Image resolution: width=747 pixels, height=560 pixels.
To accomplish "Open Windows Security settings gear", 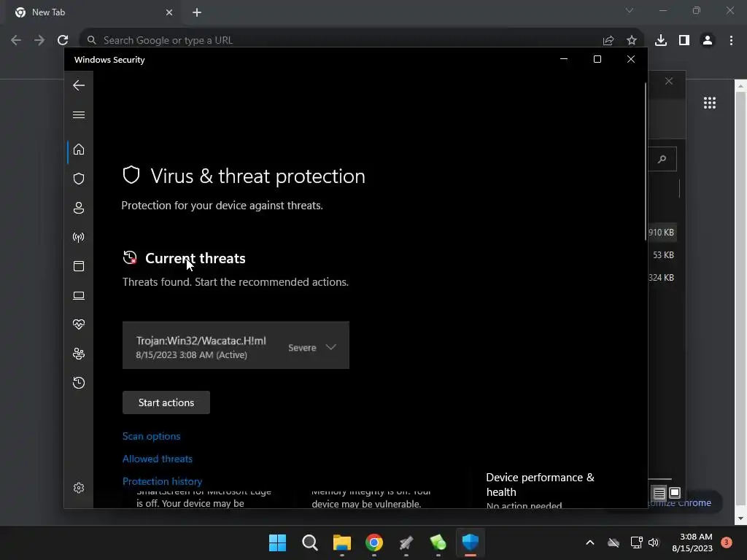I will coord(79,488).
